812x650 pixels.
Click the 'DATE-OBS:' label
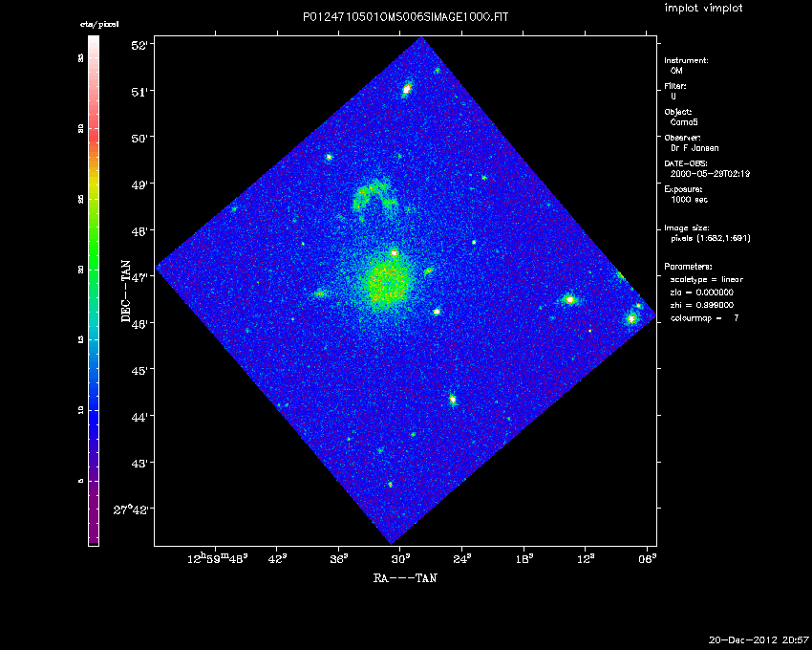click(685, 163)
